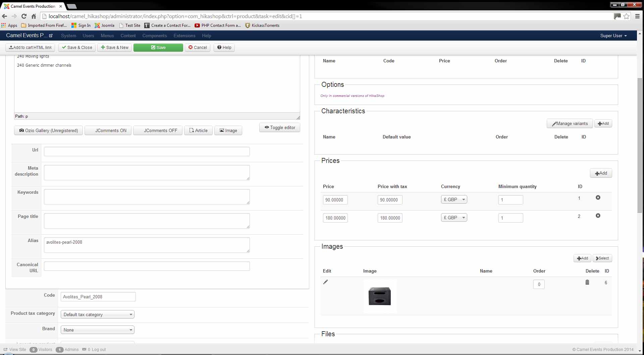
Task: Open the Chrome hamburger menu
Action: (637, 16)
